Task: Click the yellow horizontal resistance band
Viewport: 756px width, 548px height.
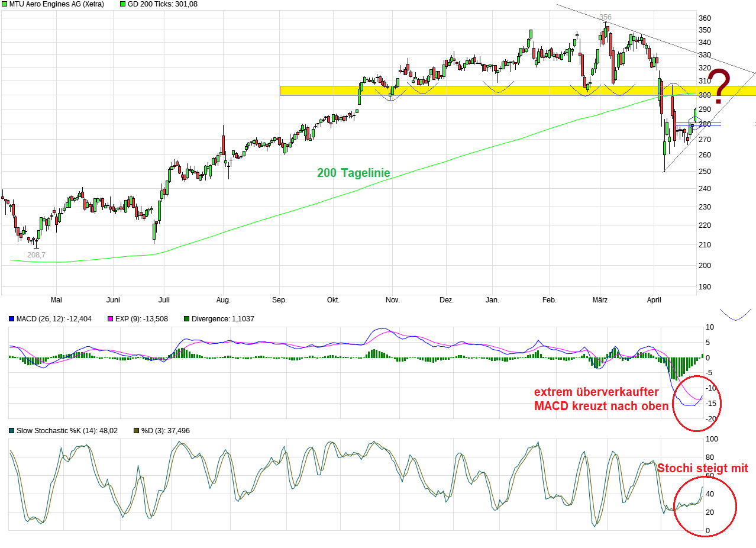Action: click(x=473, y=91)
